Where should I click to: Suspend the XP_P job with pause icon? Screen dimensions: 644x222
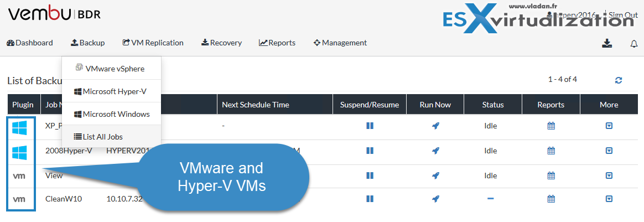point(370,126)
